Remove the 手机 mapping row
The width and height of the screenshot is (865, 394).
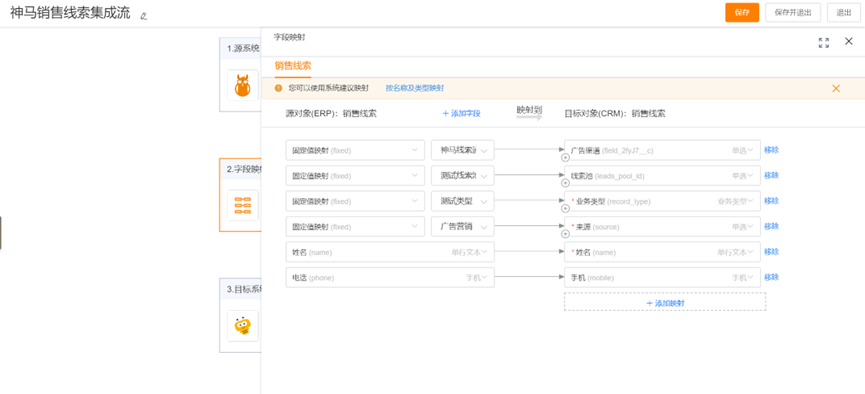click(771, 277)
